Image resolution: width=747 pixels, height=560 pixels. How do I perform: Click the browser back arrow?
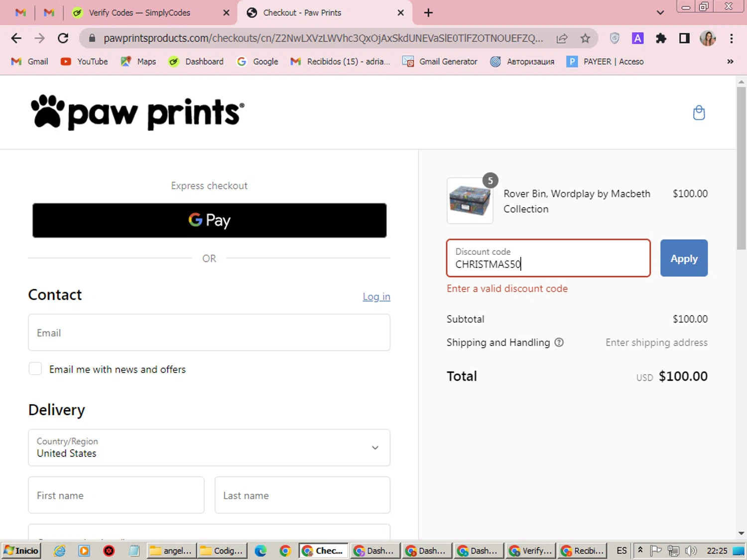click(x=16, y=38)
